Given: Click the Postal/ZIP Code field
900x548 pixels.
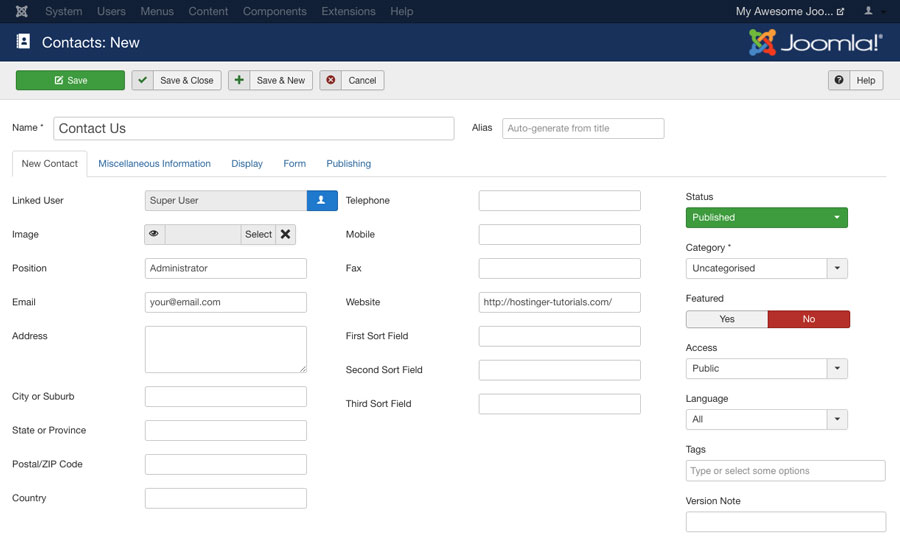Looking at the screenshot, I should pos(226,464).
